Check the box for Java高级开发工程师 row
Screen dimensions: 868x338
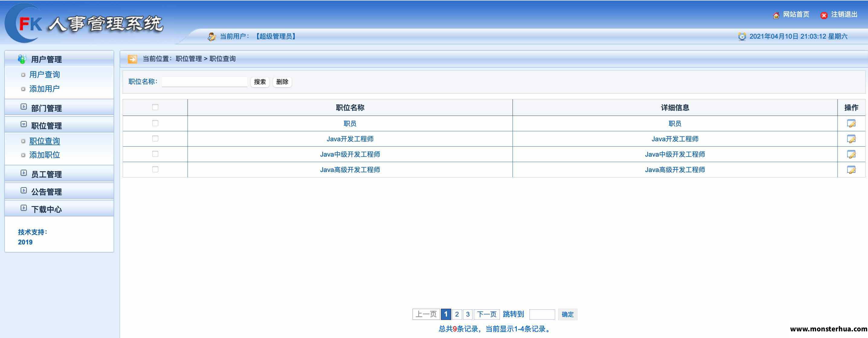(155, 169)
